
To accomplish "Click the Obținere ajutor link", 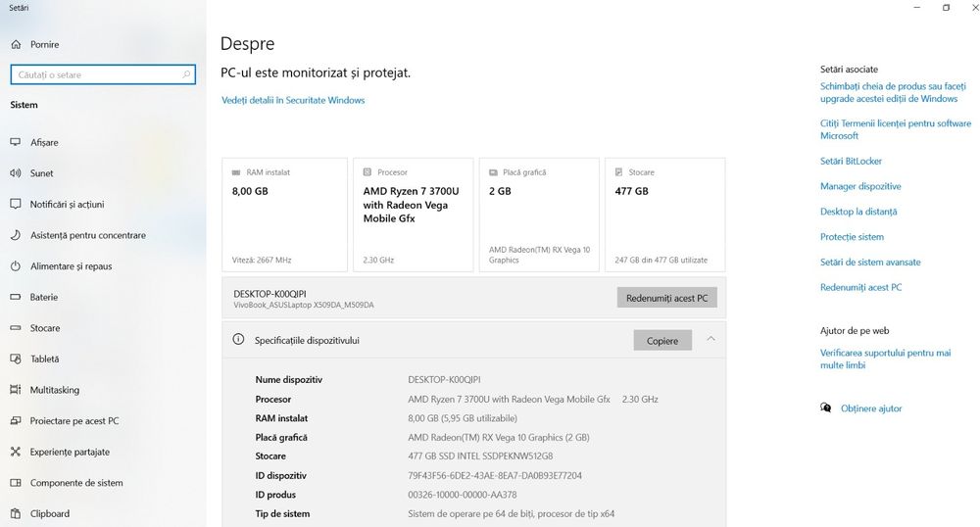I will (x=871, y=408).
